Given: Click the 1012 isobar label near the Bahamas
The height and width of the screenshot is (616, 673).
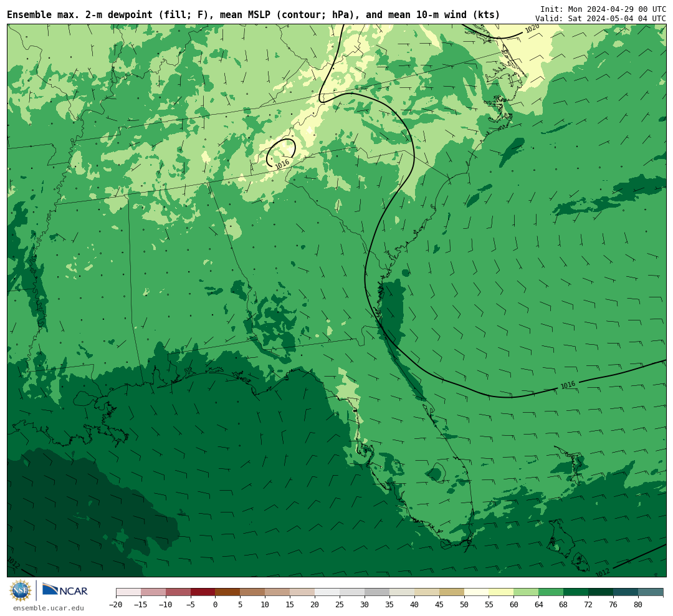Looking at the screenshot, I should tap(603, 572).
